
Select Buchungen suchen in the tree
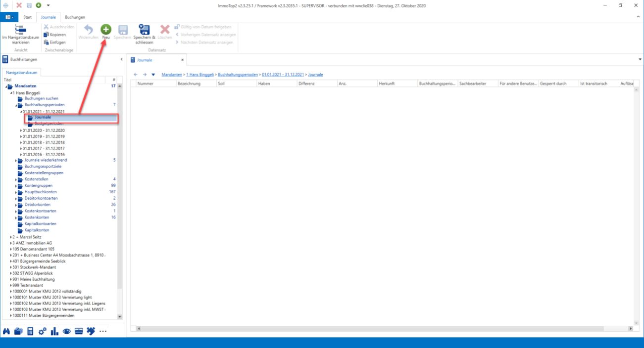42,98
